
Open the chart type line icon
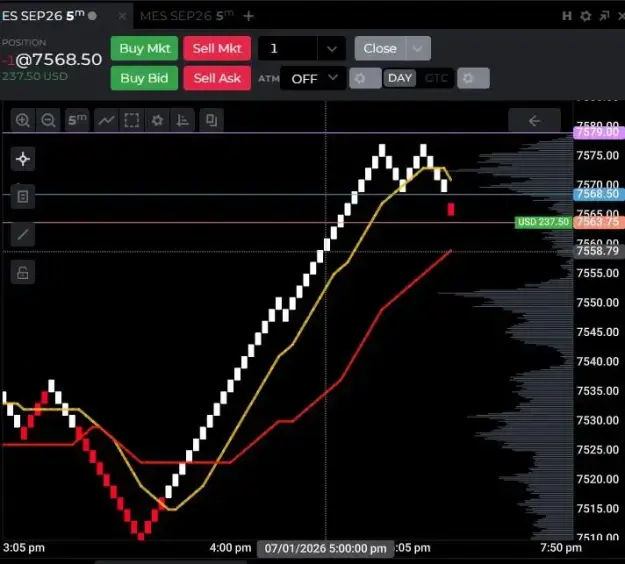[106, 120]
